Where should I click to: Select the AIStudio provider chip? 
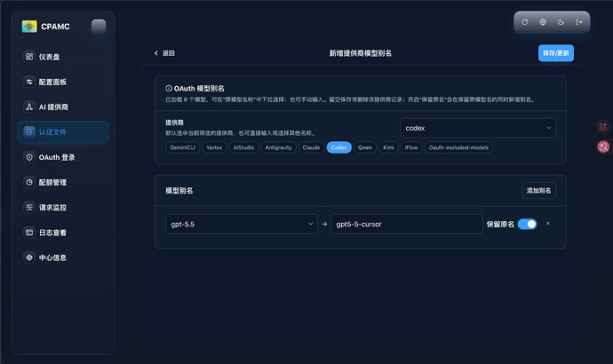tap(243, 147)
